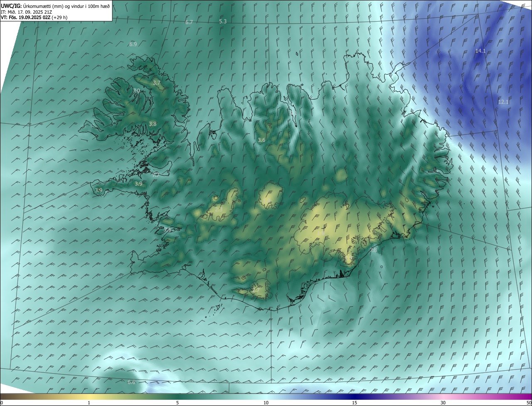Screen dimensions: 532x406
Task: Select the "VT: Fös. 19.09.2025 02Z (+29 h)" line
Action: click(x=34, y=17)
